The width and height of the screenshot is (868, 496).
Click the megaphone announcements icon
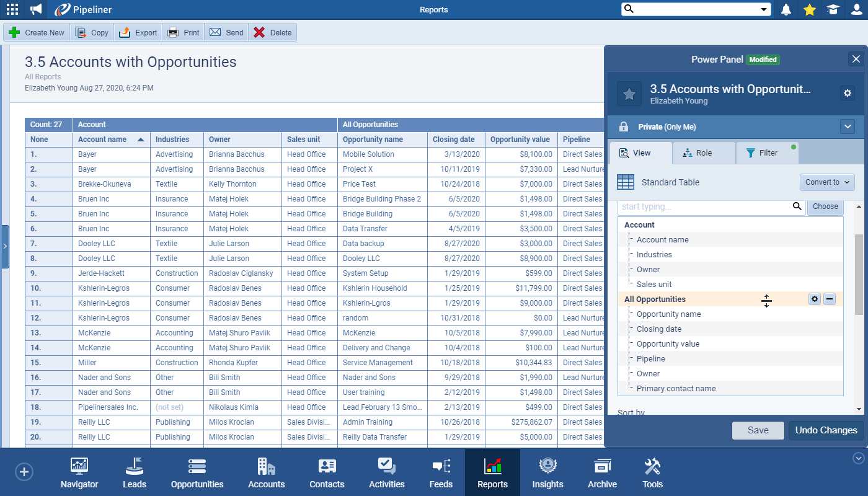pyautogui.click(x=36, y=9)
